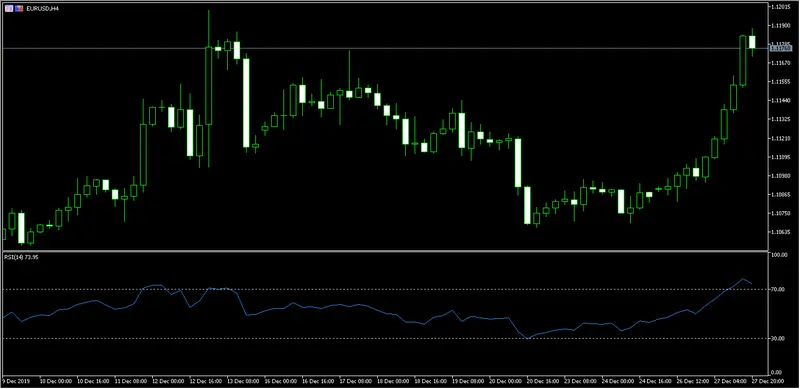This screenshot has width=800, height=389.
Task: Click the pale icon beside the flag icon
Action: 9,9
